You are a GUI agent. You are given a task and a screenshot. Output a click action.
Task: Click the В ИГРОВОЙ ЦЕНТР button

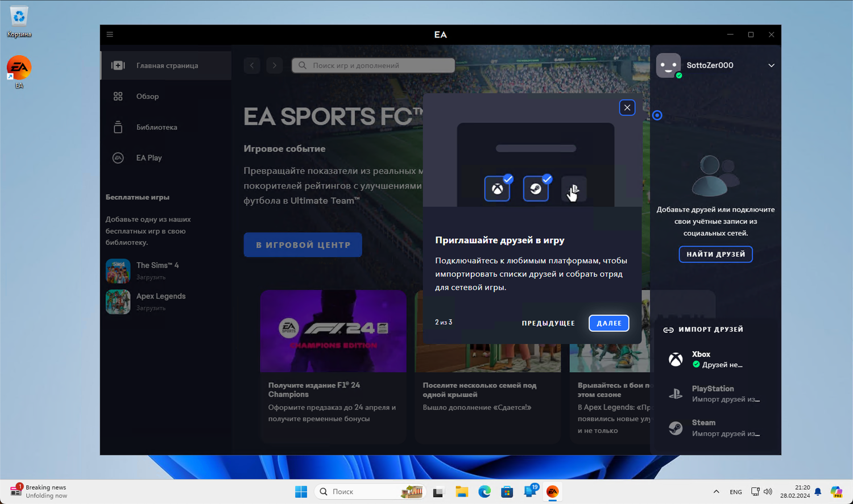coord(303,245)
